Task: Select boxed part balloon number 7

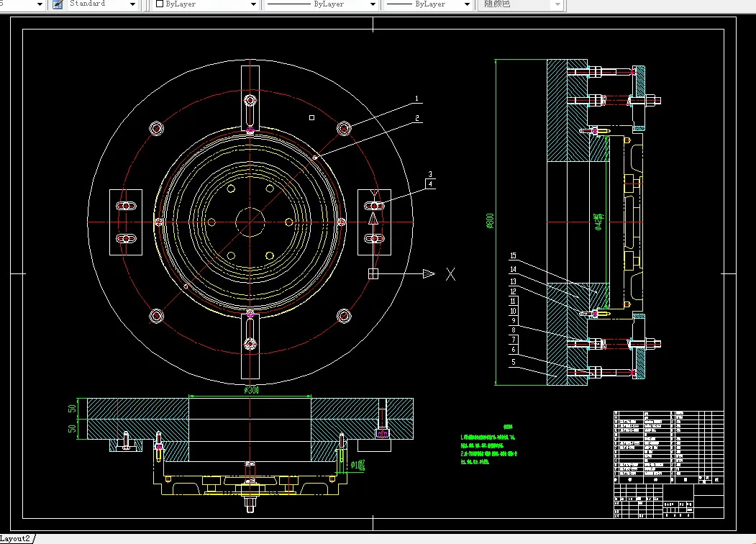Action: pos(513,340)
